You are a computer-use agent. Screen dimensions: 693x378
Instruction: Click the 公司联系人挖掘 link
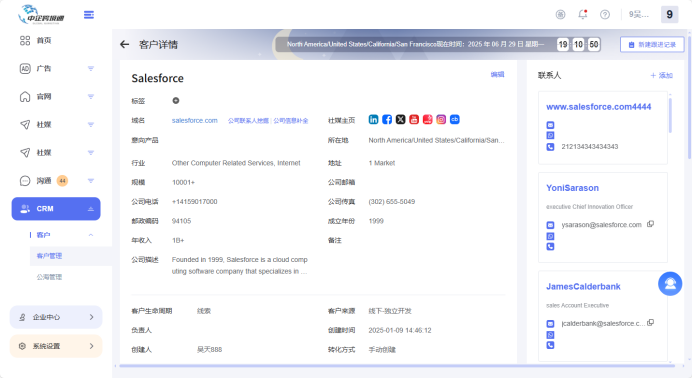pos(248,121)
